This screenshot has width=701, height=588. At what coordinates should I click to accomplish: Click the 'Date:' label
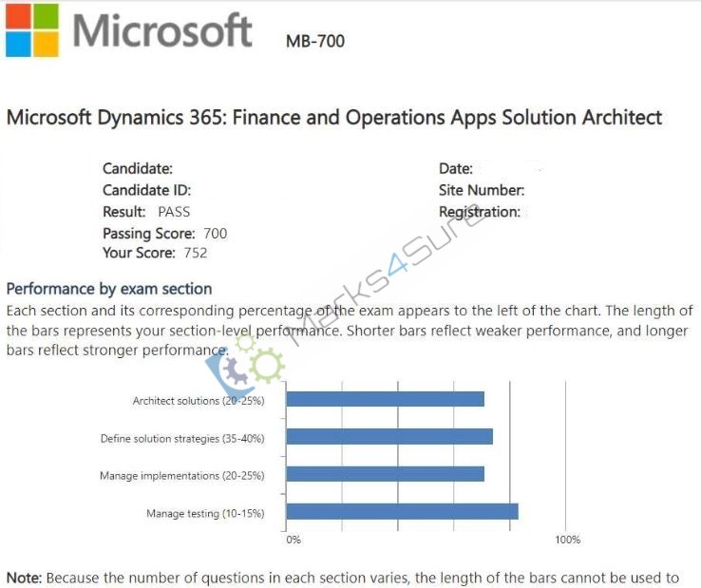pyautogui.click(x=456, y=168)
